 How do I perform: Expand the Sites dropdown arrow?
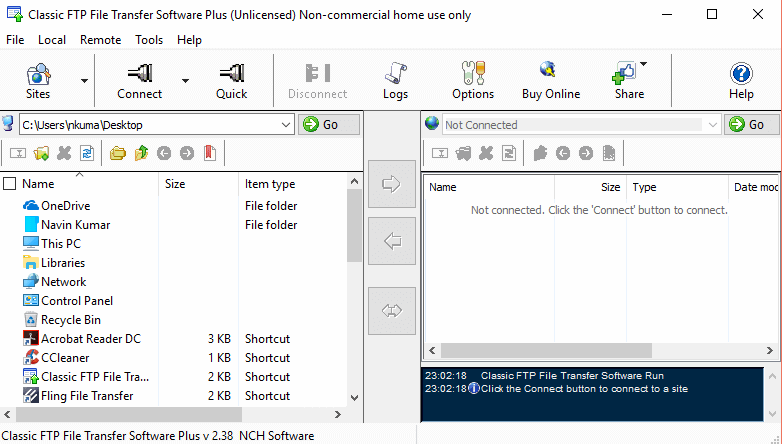(x=84, y=80)
